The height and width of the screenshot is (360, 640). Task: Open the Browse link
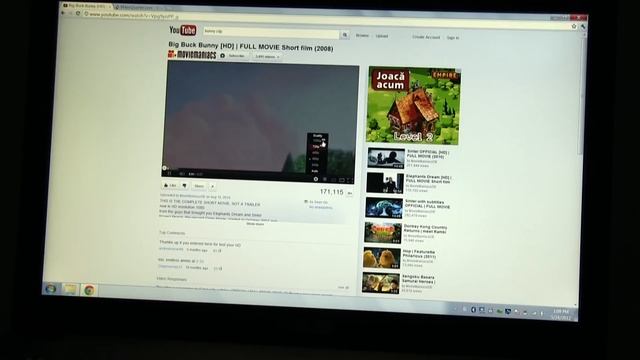[362, 36]
